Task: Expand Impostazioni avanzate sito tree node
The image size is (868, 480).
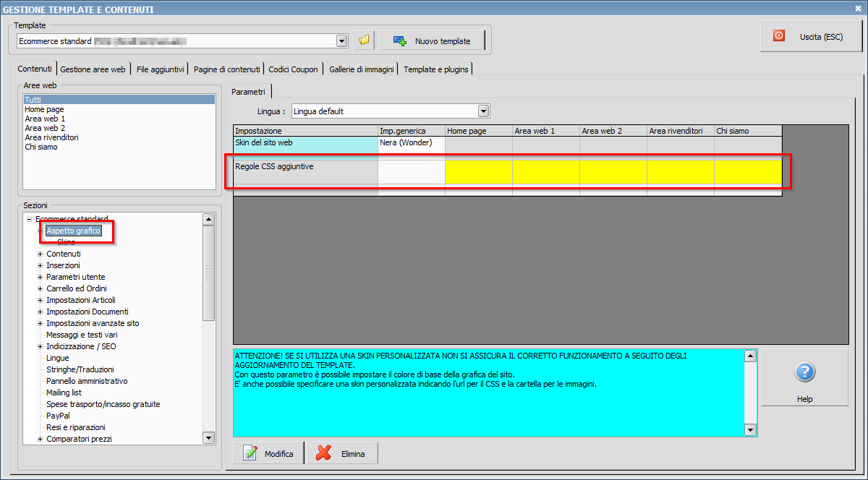Action: click(x=41, y=323)
